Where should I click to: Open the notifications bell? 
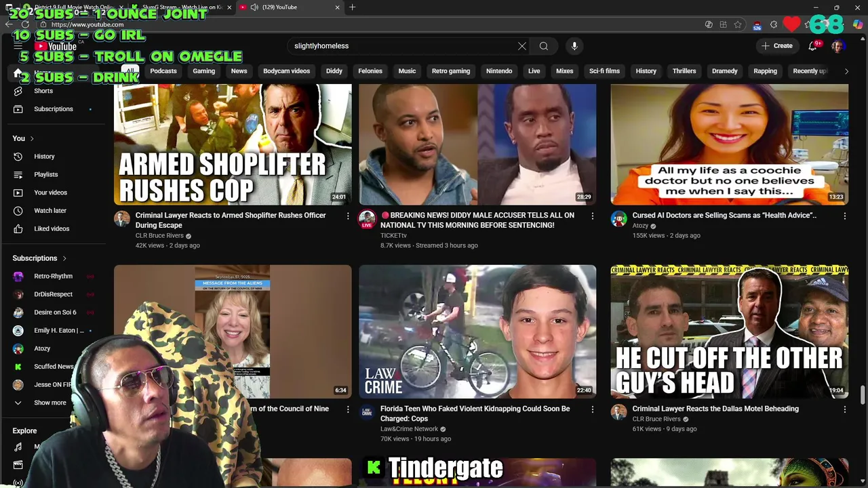[x=812, y=46]
